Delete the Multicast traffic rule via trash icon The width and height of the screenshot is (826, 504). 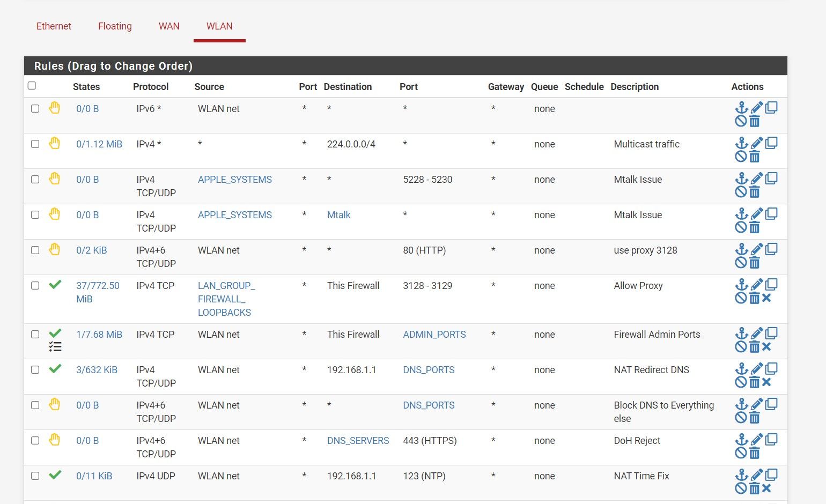click(755, 157)
